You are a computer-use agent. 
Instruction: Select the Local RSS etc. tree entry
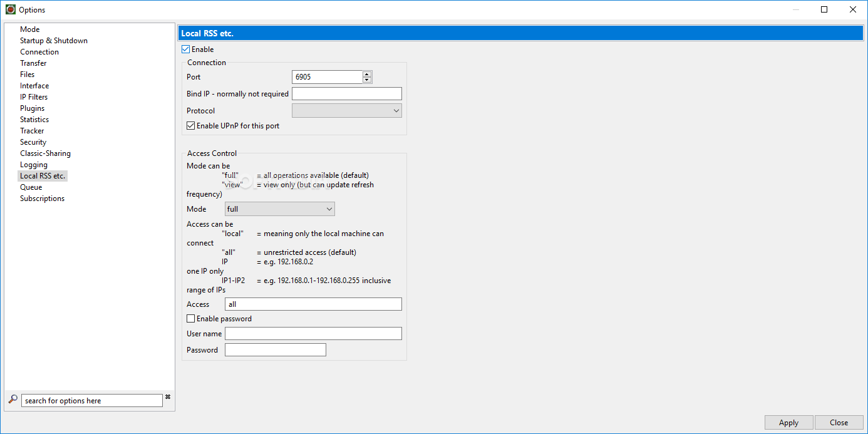tap(43, 176)
